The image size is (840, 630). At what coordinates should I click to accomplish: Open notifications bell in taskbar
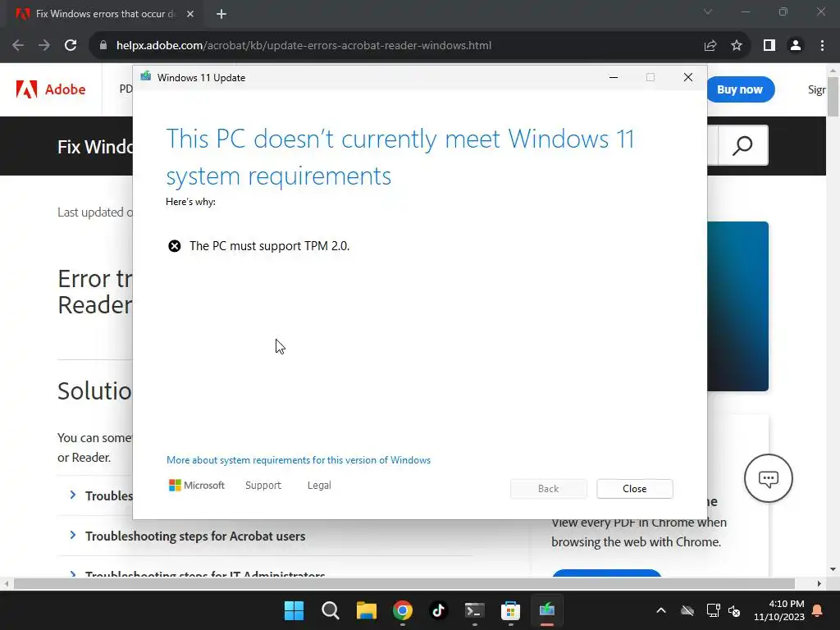point(818,610)
